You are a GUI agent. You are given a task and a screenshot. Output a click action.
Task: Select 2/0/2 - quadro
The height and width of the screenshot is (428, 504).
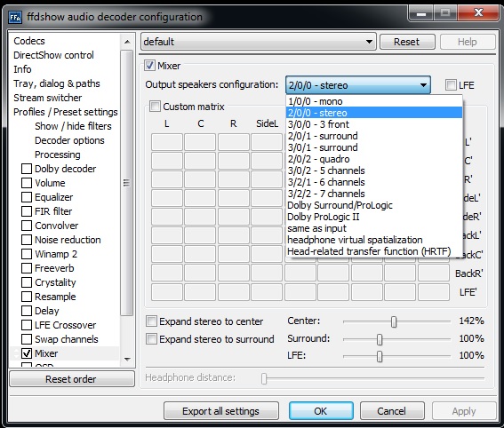point(374,159)
